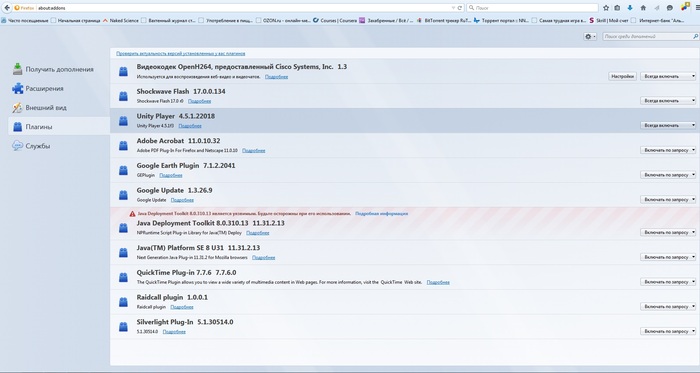The height and width of the screenshot is (373, 700).
Task: Reload the page via address bar refresh icon
Action: (459, 8)
